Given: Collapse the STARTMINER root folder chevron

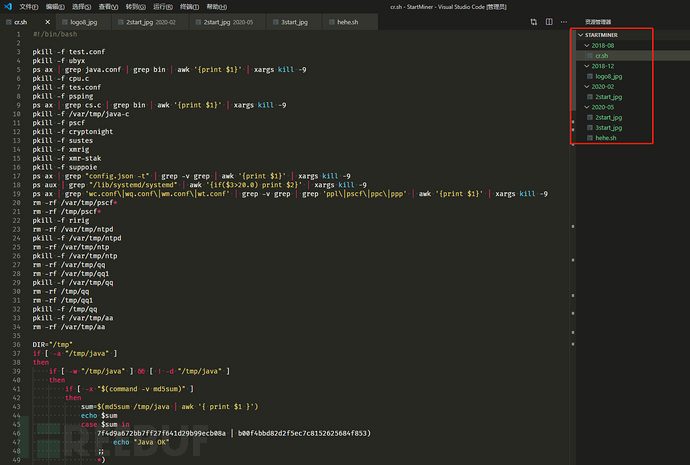Looking at the screenshot, I should (580, 35).
